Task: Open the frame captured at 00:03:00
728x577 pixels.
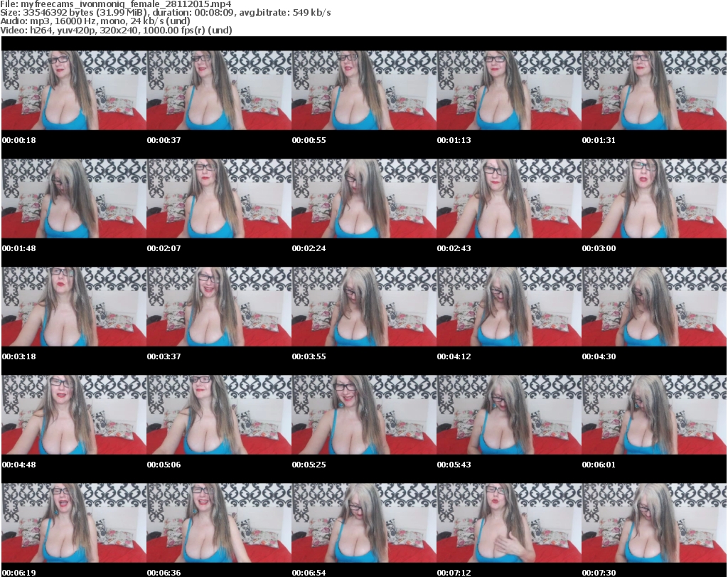Action: (654, 198)
